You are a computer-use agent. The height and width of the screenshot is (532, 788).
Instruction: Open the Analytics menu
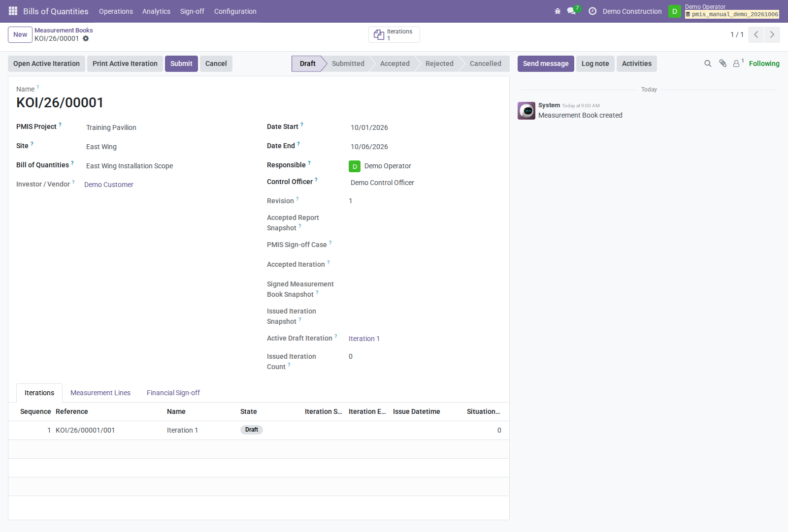pyautogui.click(x=156, y=11)
